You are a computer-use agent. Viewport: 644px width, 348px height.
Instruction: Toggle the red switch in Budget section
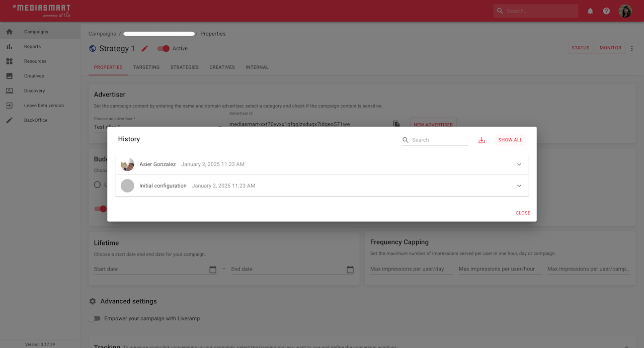[101, 209]
